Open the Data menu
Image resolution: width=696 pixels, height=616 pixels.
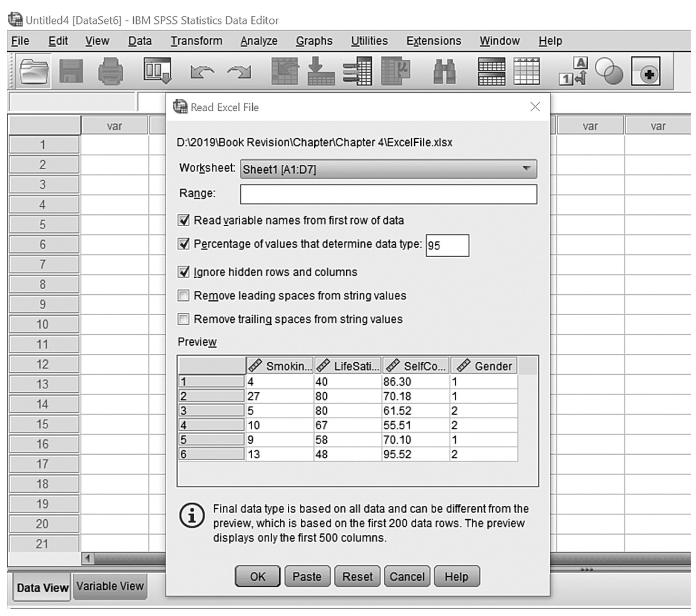click(x=140, y=41)
